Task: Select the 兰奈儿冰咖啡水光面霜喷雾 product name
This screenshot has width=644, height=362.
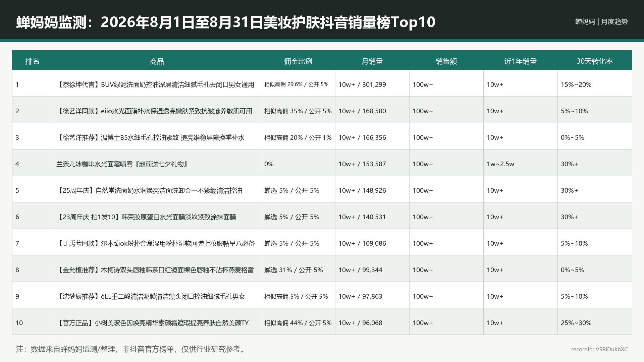Action: tap(122, 164)
